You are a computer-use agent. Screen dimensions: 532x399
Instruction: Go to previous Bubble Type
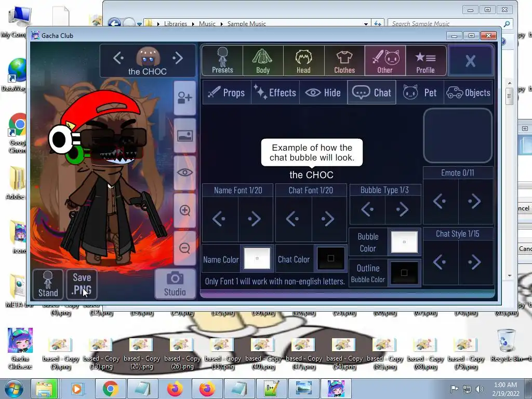[368, 209]
